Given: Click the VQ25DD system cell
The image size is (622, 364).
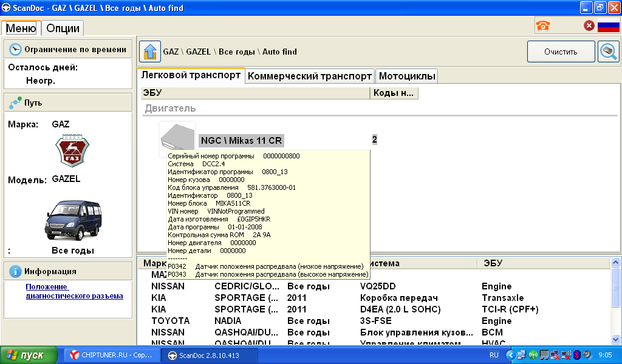Looking at the screenshot, I should point(378,286).
